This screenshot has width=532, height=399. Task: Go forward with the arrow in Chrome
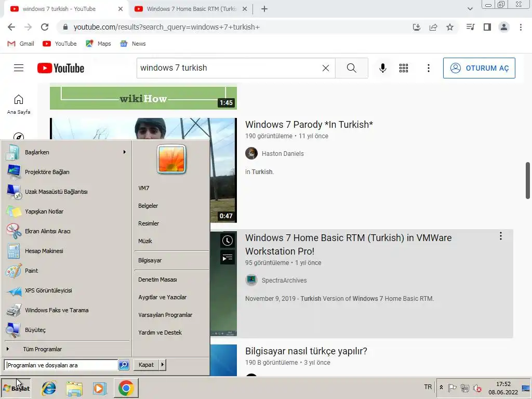click(28, 27)
